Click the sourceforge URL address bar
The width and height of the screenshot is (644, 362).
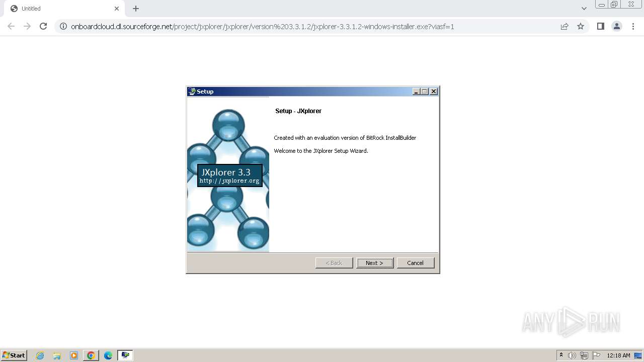(262, 27)
